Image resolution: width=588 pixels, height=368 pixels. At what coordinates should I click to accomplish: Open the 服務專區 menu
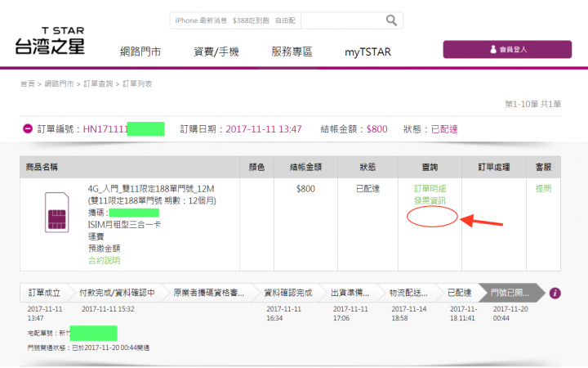292,52
